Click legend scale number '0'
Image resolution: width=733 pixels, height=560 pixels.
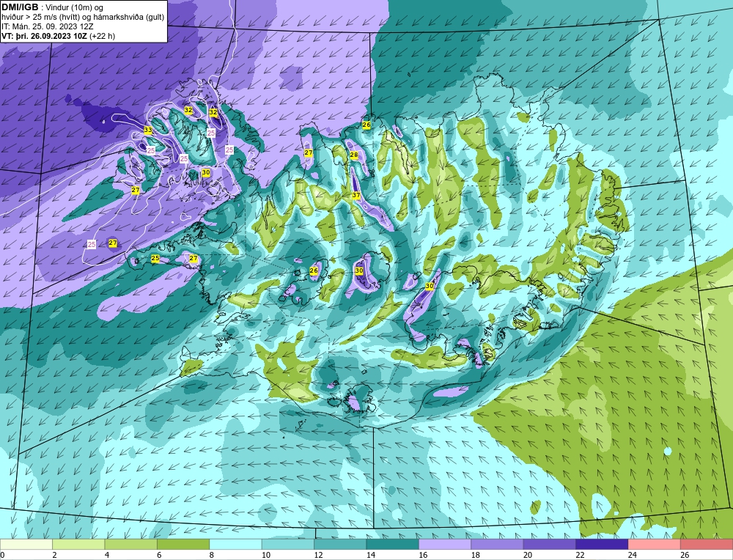pos(2,555)
